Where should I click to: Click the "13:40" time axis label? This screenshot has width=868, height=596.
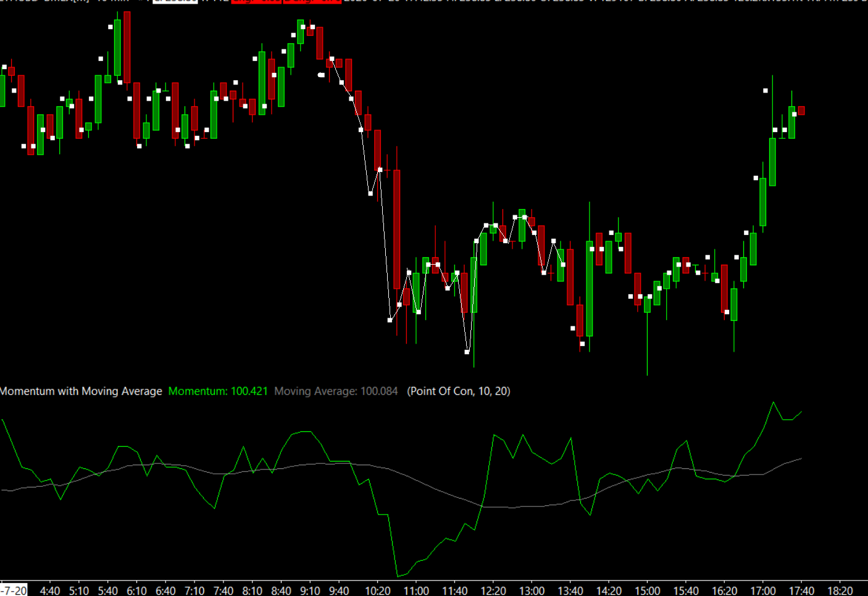coord(570,590)
